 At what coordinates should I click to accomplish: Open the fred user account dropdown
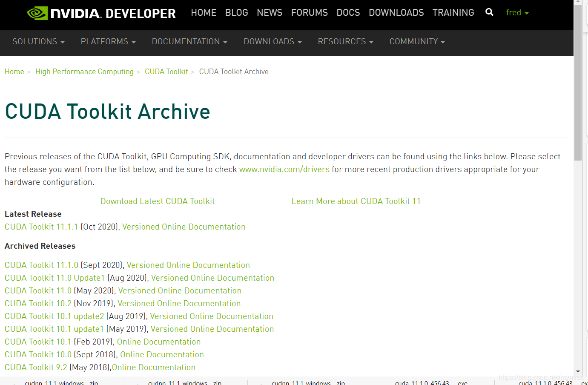coord(517,13)
